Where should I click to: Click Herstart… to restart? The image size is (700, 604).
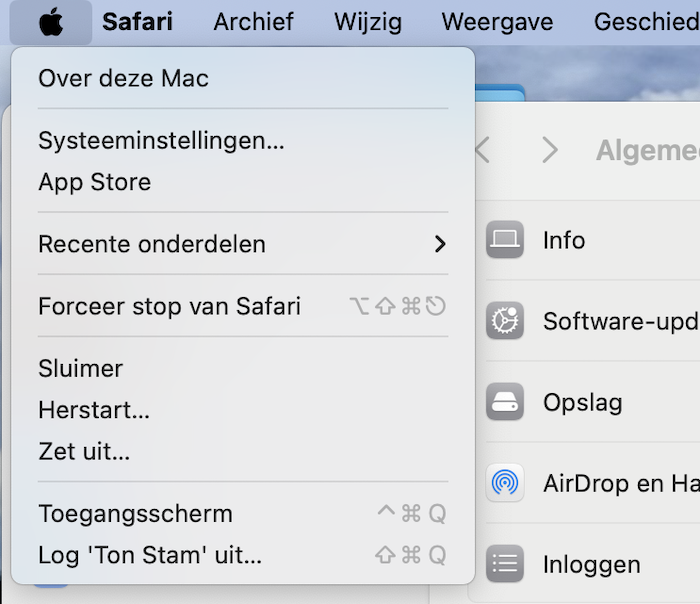pos(94,410)
